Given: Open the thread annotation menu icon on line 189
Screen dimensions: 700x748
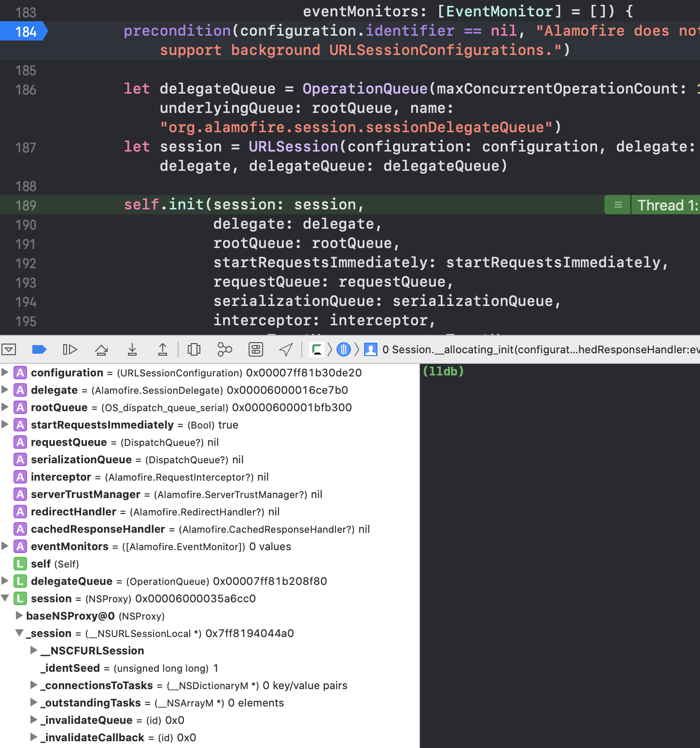Looking at the screenshot, I should click(618, 205).
